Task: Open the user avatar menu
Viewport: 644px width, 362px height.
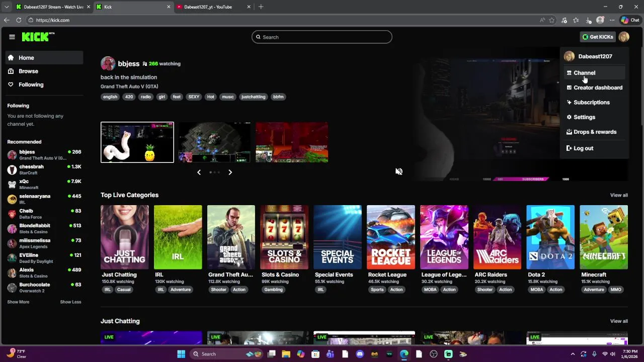Action: [624, 37]
